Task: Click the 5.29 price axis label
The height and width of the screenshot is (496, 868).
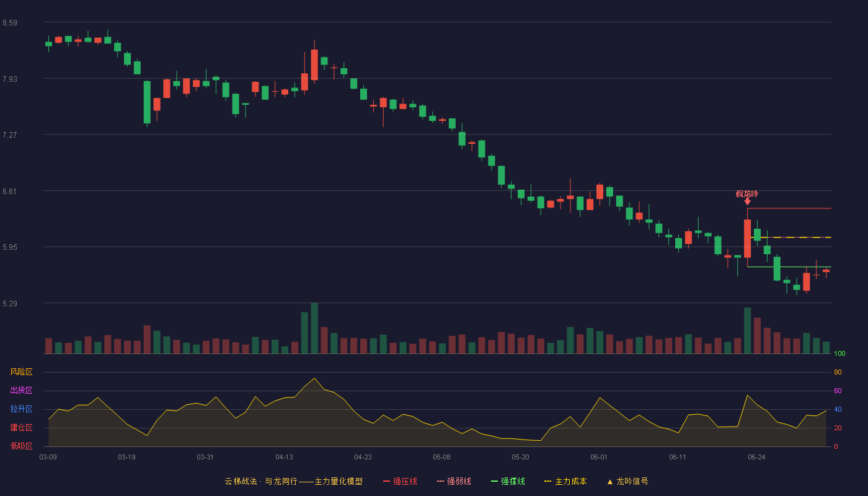Action: pos(10,304)
